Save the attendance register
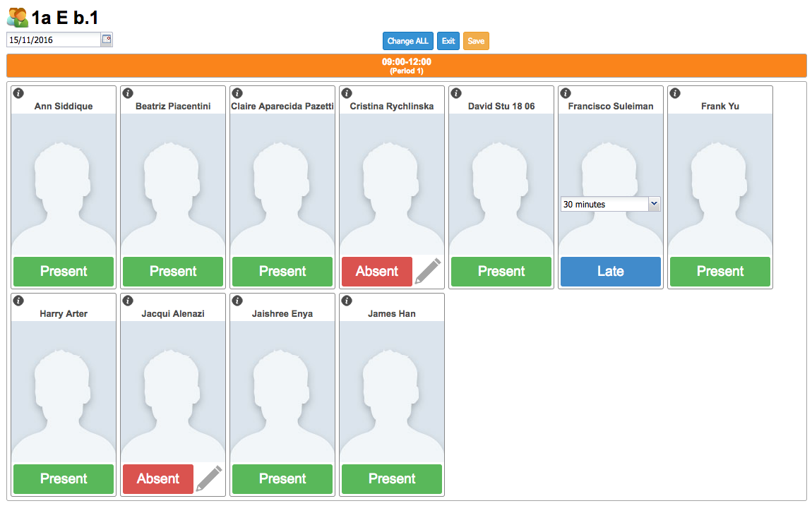This screenshot has width=812, height=513. [x=475, y=41]
